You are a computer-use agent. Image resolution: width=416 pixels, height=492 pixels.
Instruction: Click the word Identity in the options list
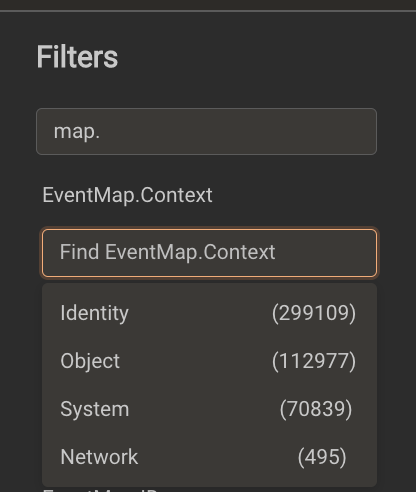coord(94,313)
